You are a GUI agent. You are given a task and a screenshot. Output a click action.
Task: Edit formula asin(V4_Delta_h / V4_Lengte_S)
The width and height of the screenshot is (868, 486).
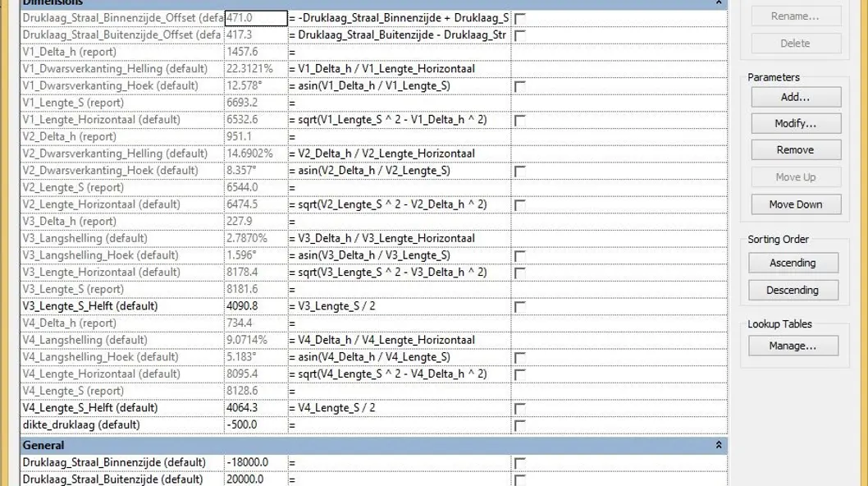coord(399,357)
